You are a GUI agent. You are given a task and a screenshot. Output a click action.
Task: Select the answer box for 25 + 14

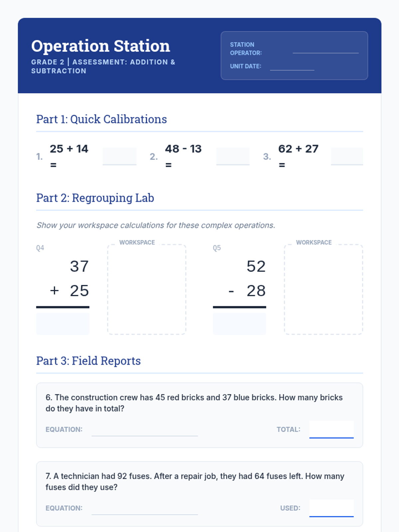(x=119, y=156)
